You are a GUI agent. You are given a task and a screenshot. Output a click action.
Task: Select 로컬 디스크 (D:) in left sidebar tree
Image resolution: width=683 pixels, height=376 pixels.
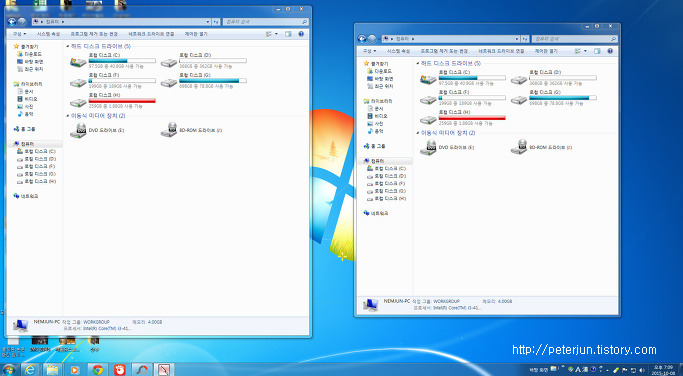click(37, 159)
